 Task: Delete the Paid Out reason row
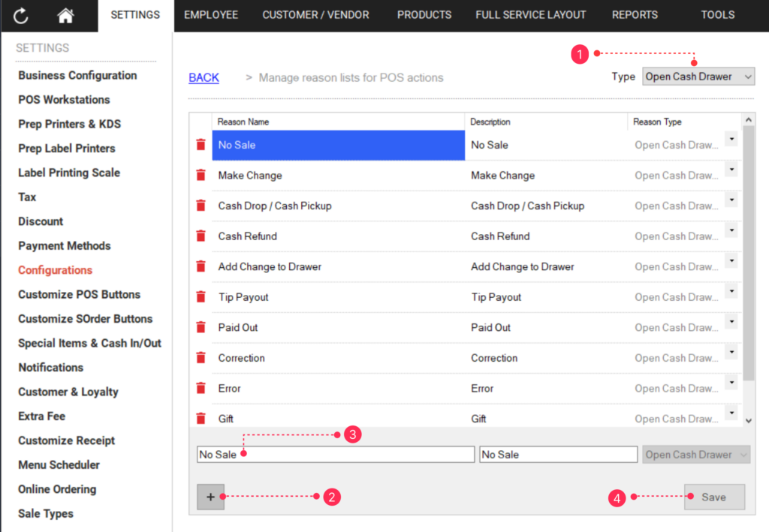click(201, 326)
